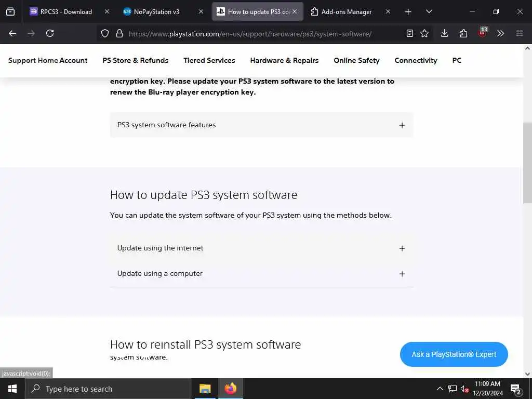
Task: Open Windows Start menu
Action: point(12,389)
